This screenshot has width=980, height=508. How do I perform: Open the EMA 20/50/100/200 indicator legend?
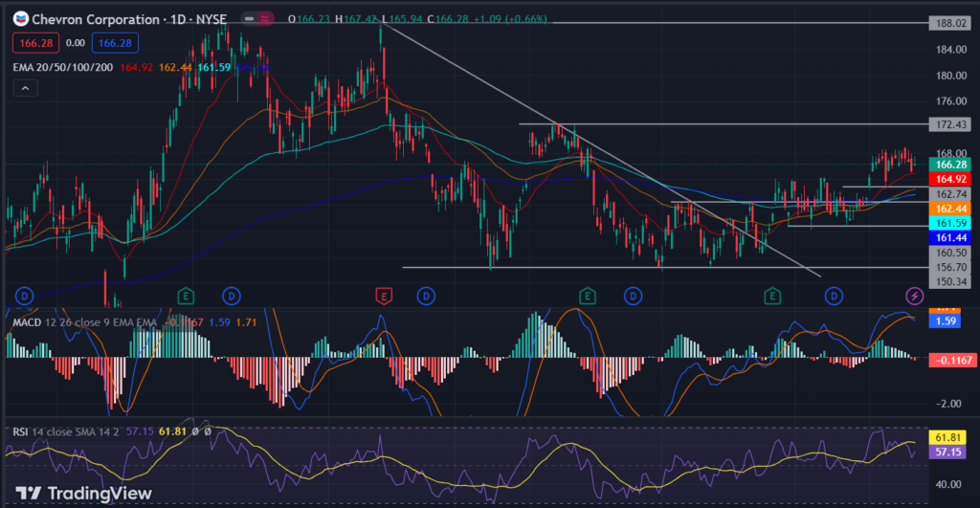tap(62, 67)
